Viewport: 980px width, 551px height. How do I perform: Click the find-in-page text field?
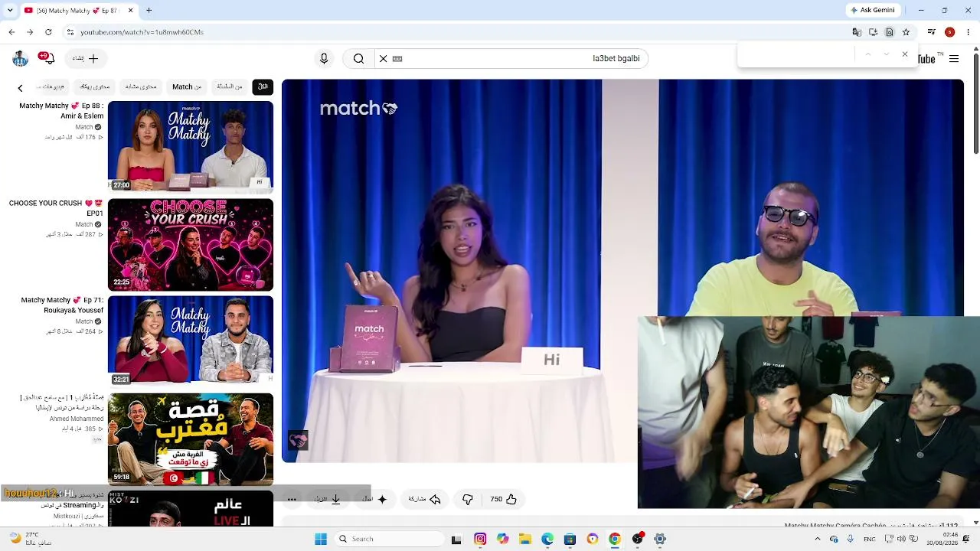point(796,54)
